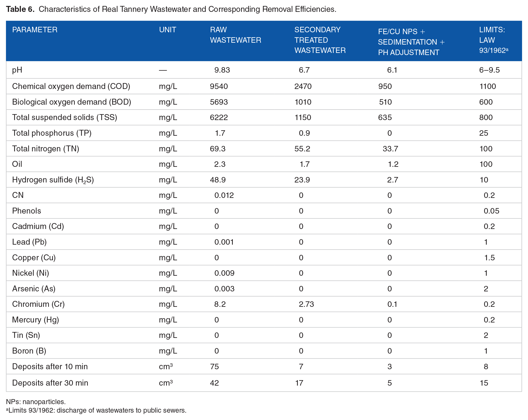Click the raw wastewater COD value 9540
Image resolution: width=528 pixels, height=420 pixels.
tap(219, 86)
